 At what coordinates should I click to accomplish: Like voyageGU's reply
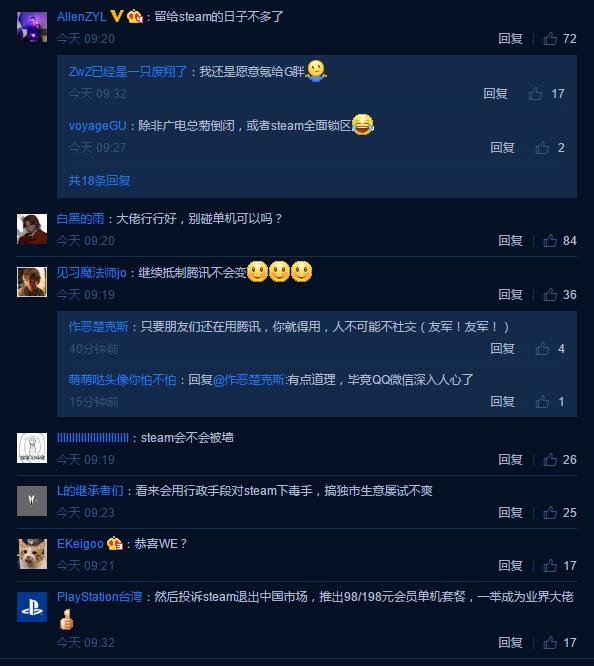coord(542,147)
